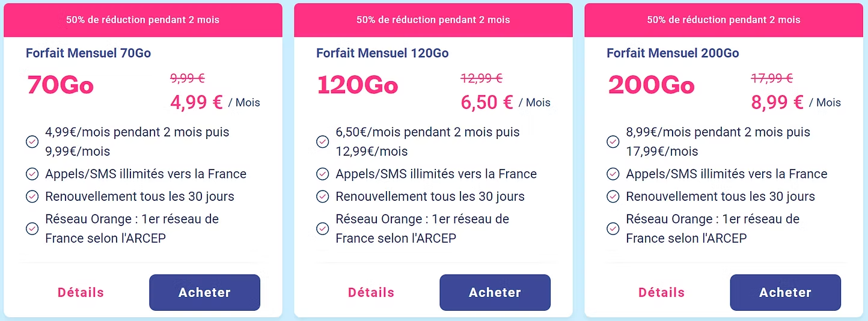Click the Forfait Mensuel 70Go title

[x=88, y=53]
